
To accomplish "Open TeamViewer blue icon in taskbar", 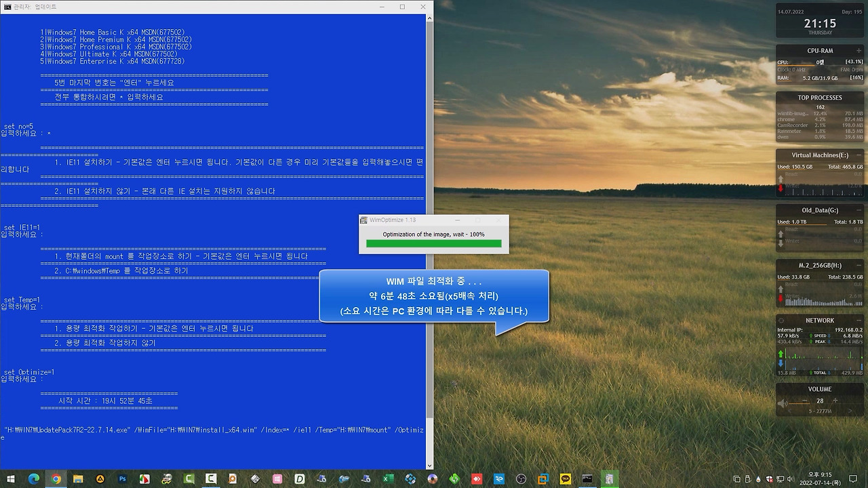I will 499,479.
